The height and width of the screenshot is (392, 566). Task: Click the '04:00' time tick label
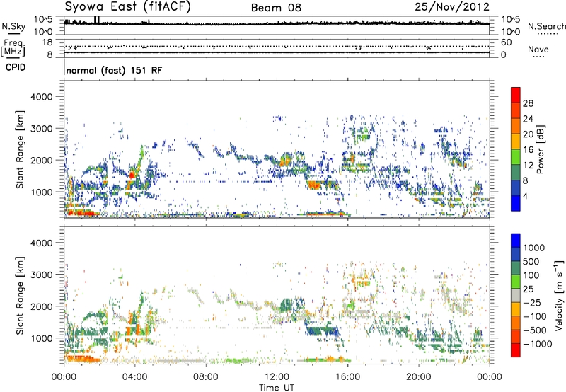[134, 377]
